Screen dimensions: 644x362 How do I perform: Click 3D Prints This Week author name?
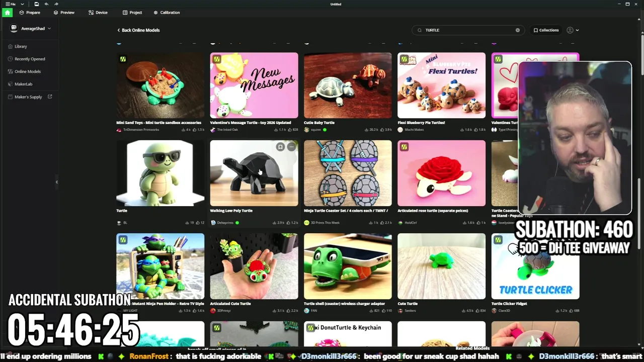pos(325,223)
